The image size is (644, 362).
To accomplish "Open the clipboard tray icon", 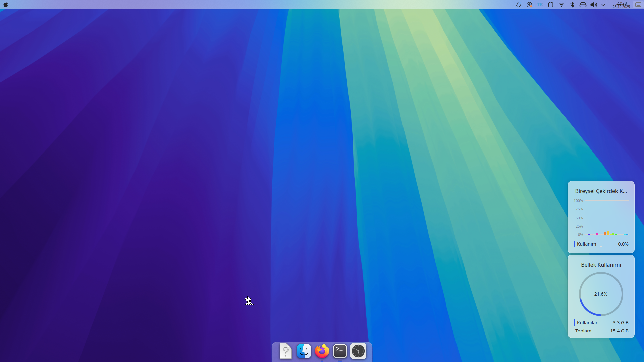I will click(x=551, y=5).
